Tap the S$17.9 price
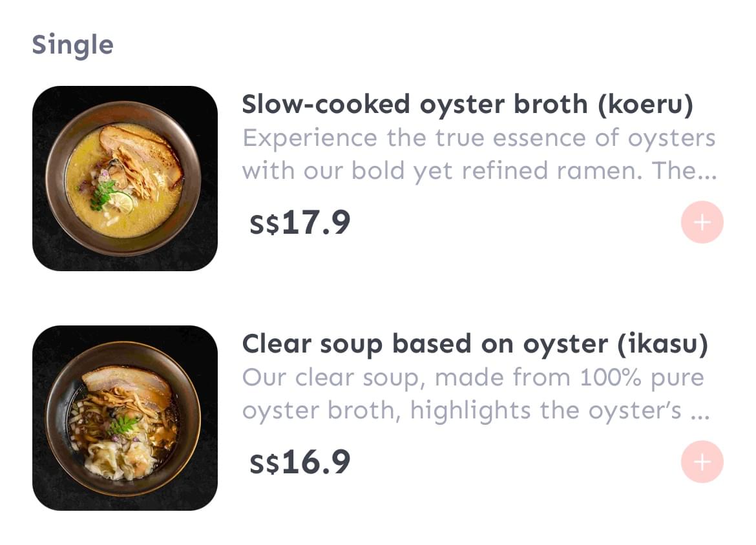 300,223
